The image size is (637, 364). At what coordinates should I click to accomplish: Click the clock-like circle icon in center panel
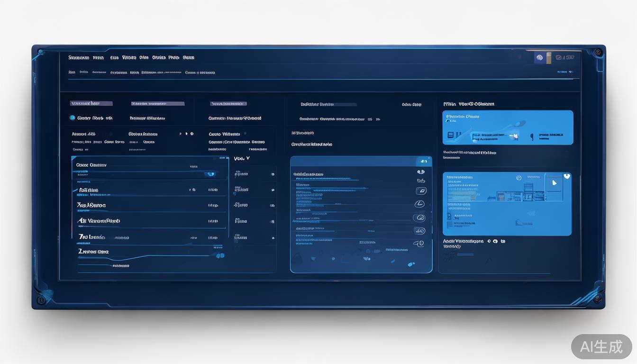[419, 204]
